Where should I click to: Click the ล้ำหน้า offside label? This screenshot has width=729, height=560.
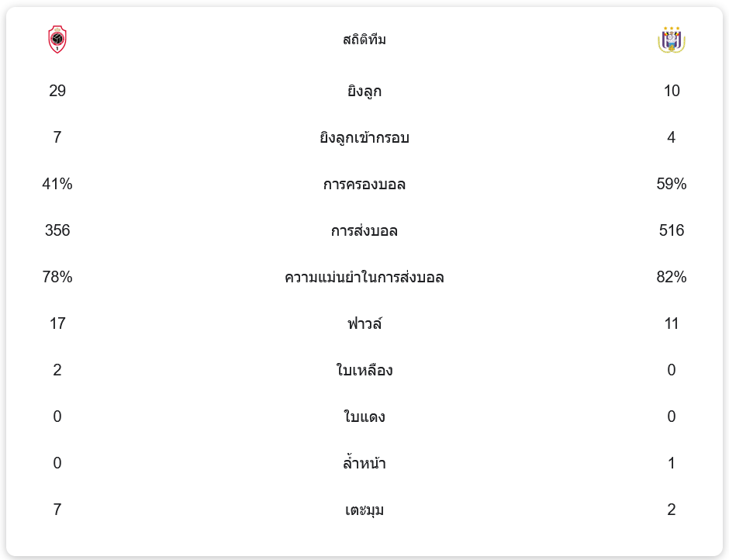tap(364, 464)
